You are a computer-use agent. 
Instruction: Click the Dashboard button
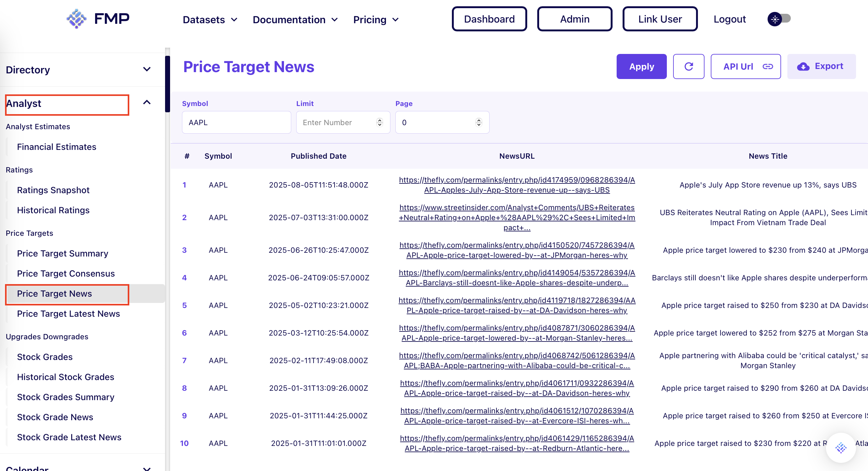coord(489,19)
